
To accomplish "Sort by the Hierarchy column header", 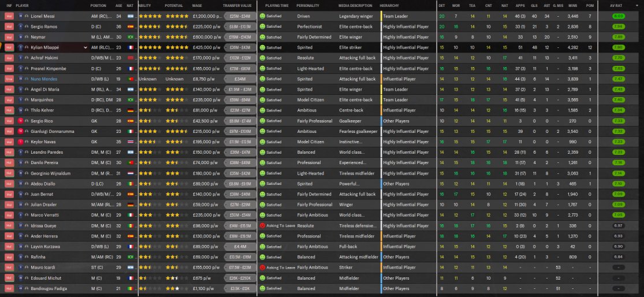I will click(x=389, y=6).
